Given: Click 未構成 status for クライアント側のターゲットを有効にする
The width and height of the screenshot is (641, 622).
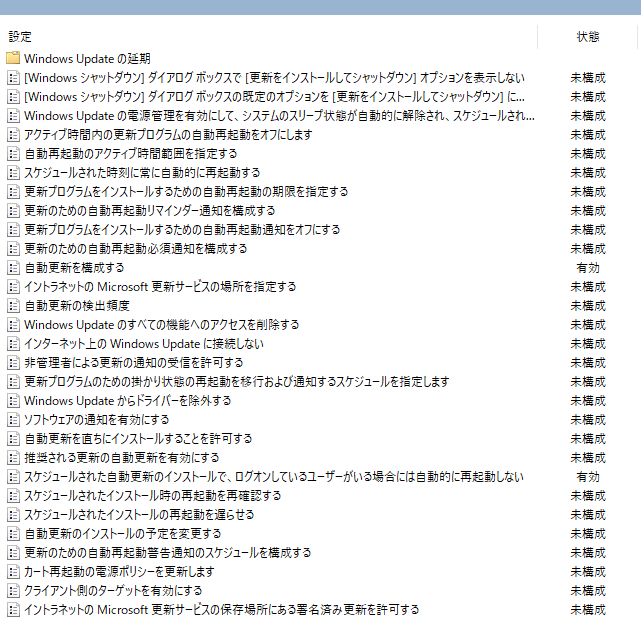Looking at the screenshot, I should pos(588,591).
